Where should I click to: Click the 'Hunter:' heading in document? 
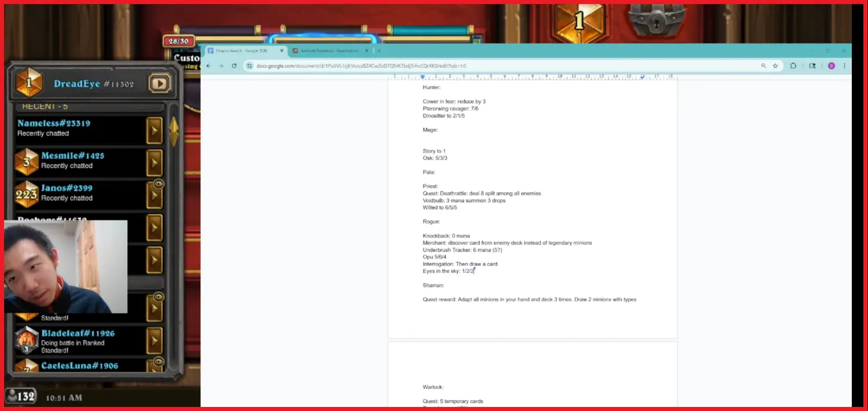click(x=432, y=87)
